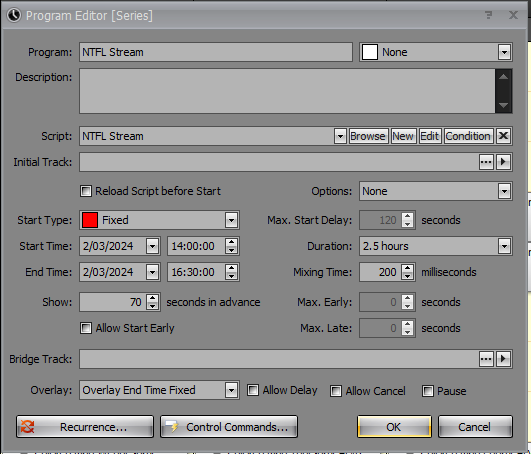Expand the Start Type dropdown

231,220
